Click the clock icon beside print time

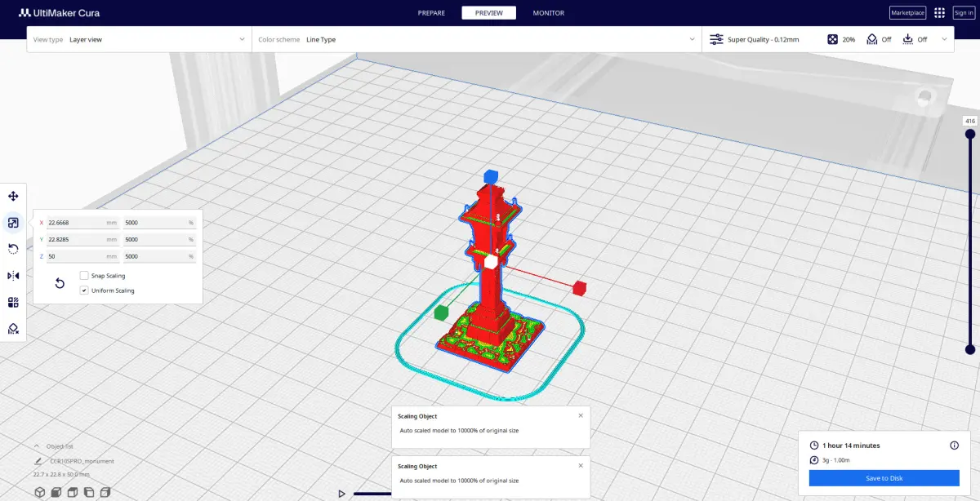[x=813, y=446]
